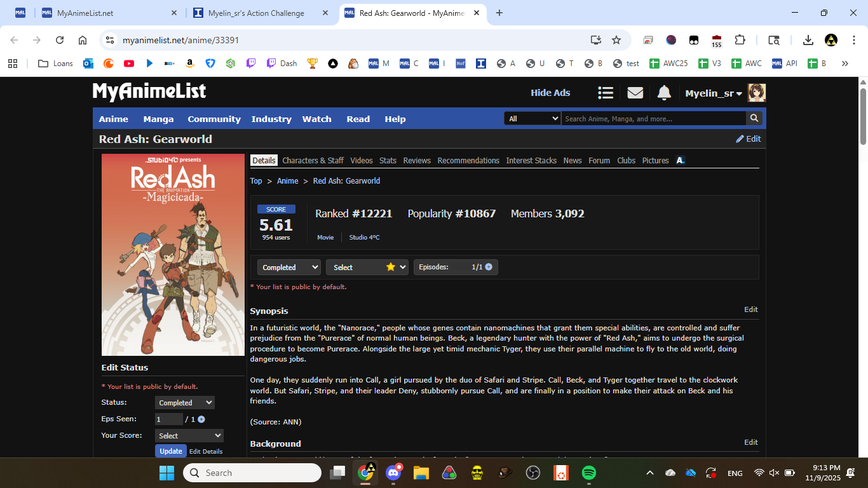Click the Red Ash poster image

coord(173,255)
